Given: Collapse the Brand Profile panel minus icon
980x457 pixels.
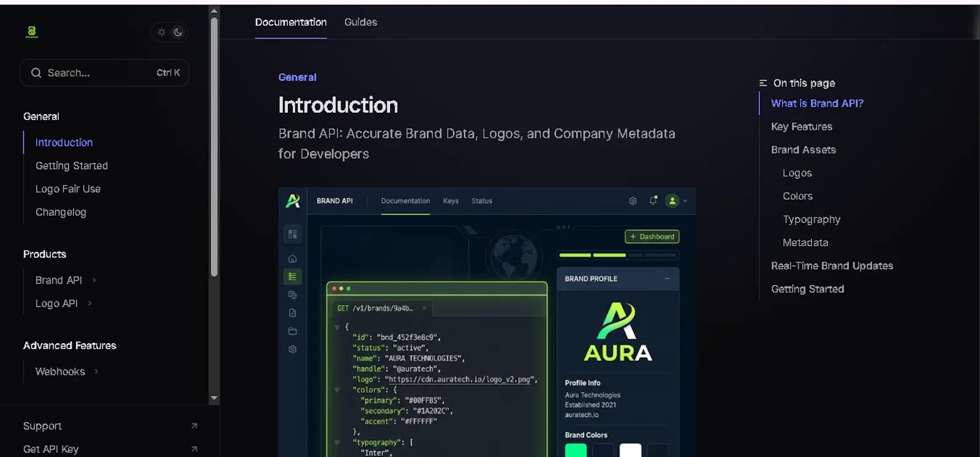Looking at the screenshot, I should click(667, 279).
